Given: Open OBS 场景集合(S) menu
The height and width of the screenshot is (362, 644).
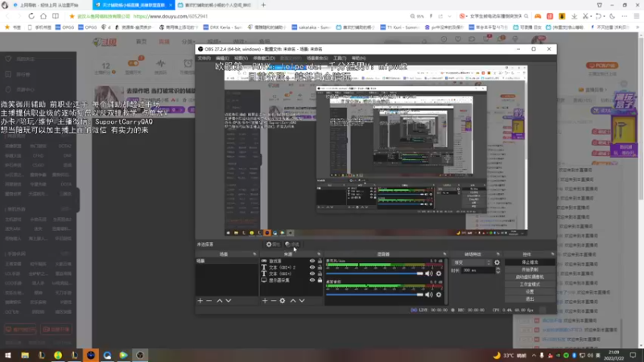Looking at the screenshot, I should pyautogui.click(x=317, y=58).
